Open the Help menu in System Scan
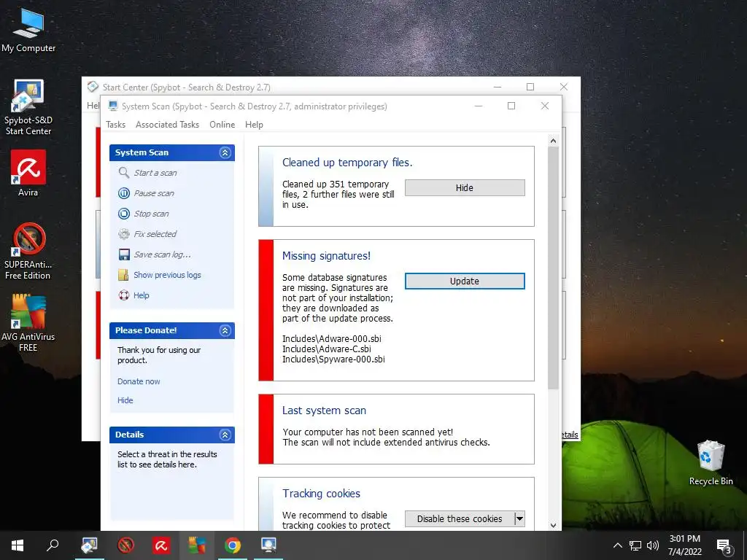This screenshot has height=560, width=747. (x=254, y=124)
